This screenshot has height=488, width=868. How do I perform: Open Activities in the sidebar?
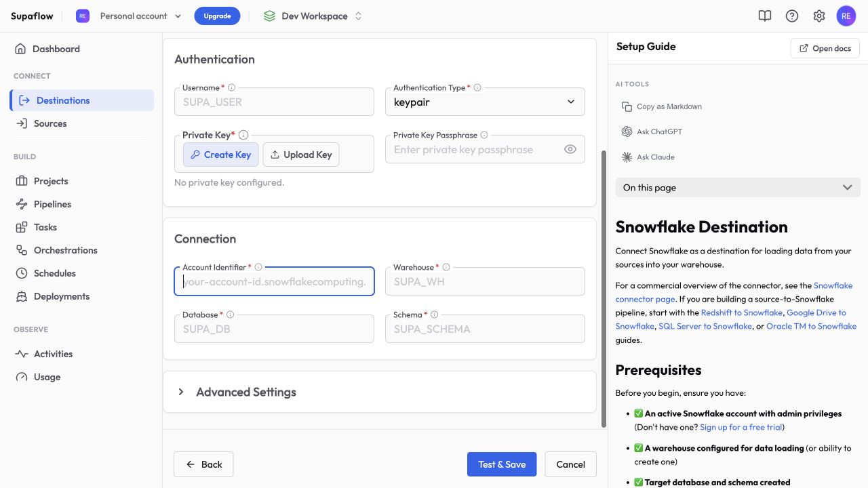coord(53,354)
